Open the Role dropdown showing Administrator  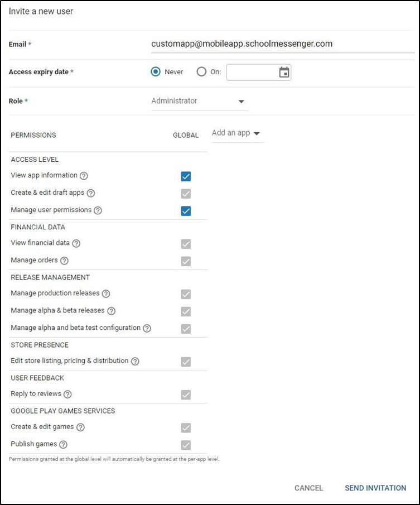click(199, 101)
